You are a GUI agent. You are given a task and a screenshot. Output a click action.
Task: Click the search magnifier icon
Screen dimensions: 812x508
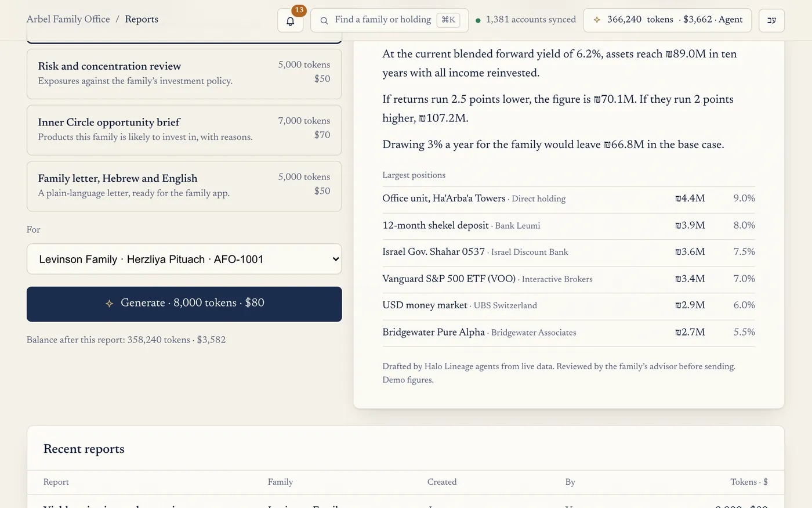(x=324, y=20)
